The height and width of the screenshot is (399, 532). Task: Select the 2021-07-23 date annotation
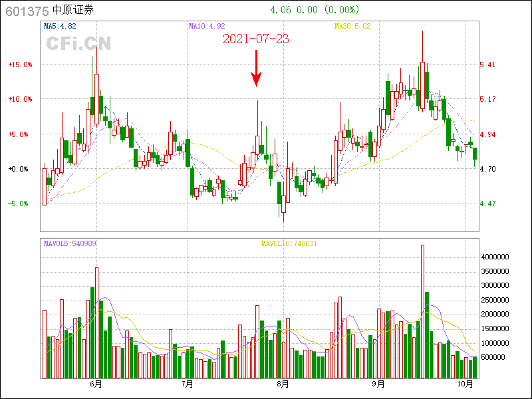point(255,39)
